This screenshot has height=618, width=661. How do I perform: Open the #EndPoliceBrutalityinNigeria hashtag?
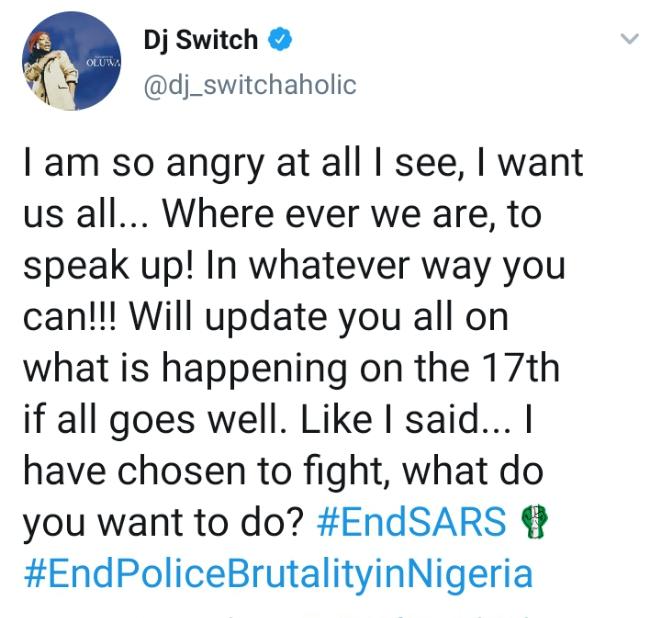point(276,576)
